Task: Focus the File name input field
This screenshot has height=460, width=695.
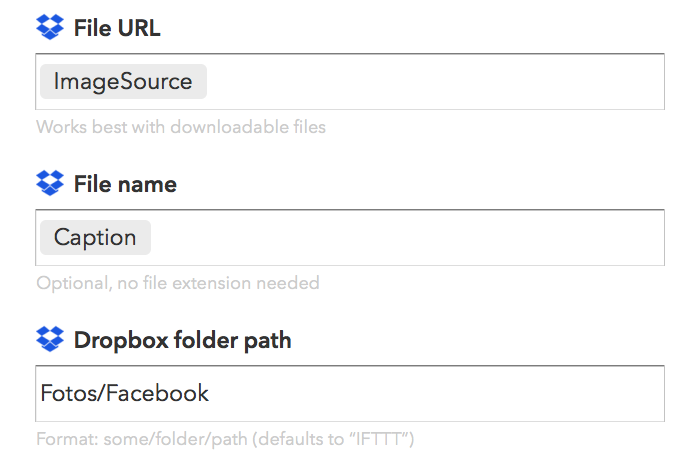Action: pyautogui.click(x=350, y=238)
